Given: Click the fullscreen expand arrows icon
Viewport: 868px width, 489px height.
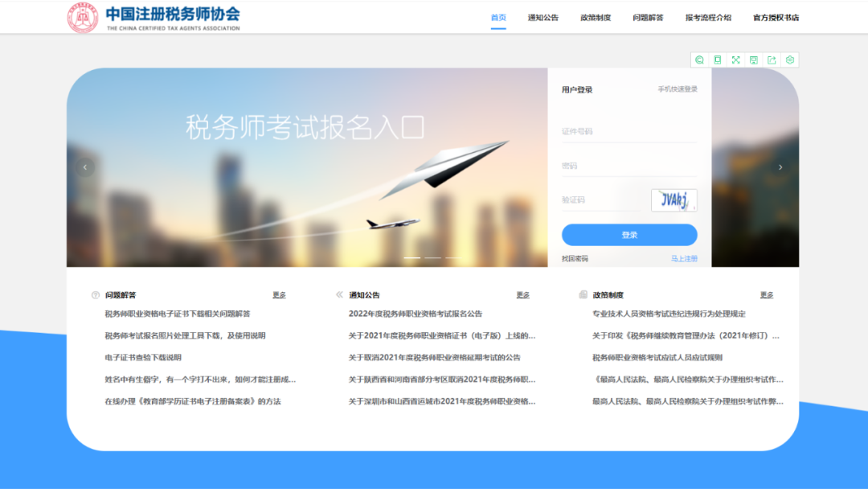Looking at the screenshot, I should 735,60.
